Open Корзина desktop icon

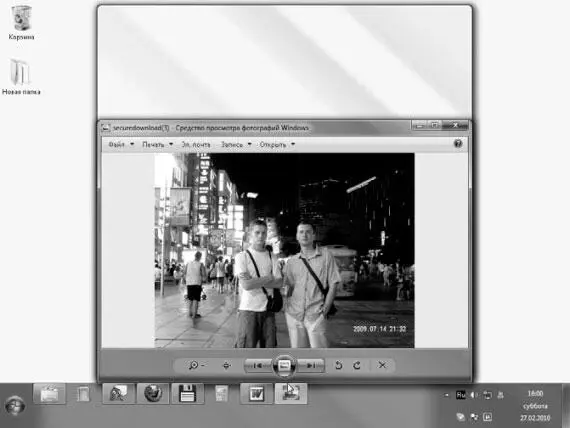[x=21, y=23]
